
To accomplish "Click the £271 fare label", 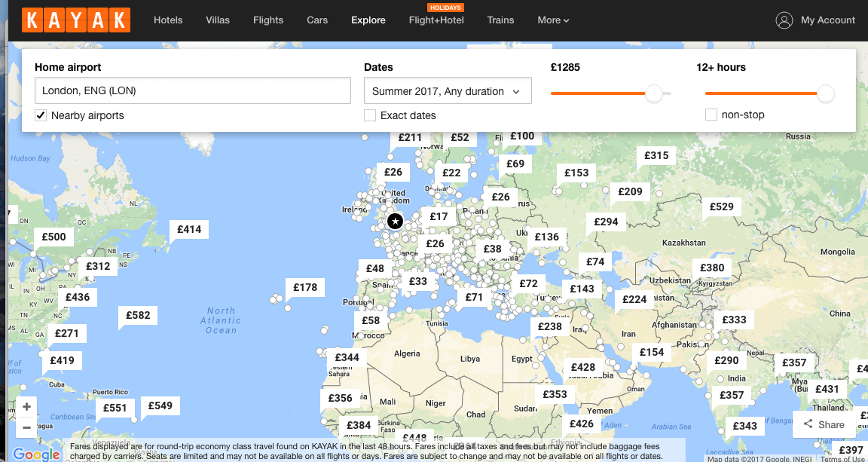I will click(67, 333).
